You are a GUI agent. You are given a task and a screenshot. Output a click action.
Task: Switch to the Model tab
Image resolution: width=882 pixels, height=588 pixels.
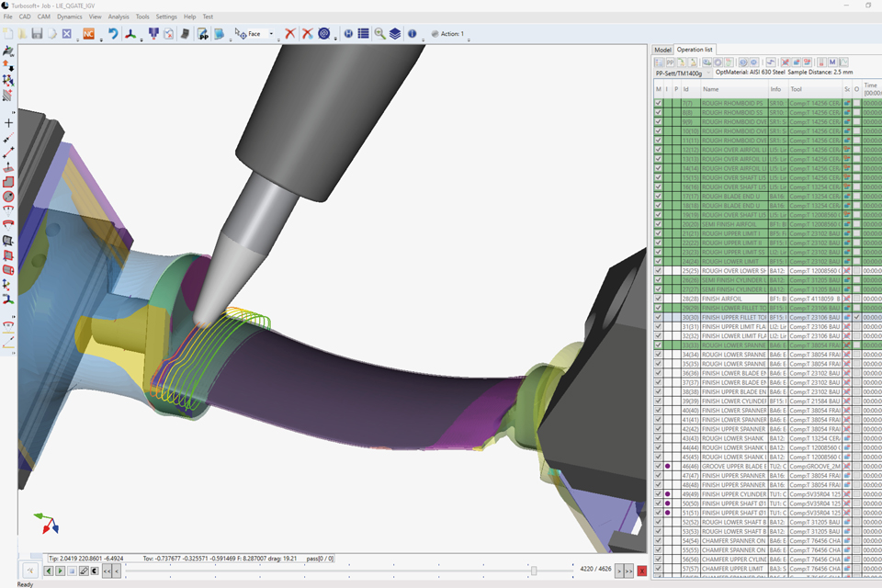pos(662,50)
